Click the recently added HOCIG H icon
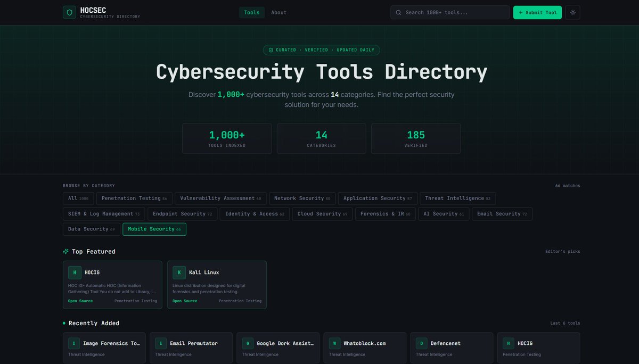The width and height of the screenshot is (639, 364). 509,343
